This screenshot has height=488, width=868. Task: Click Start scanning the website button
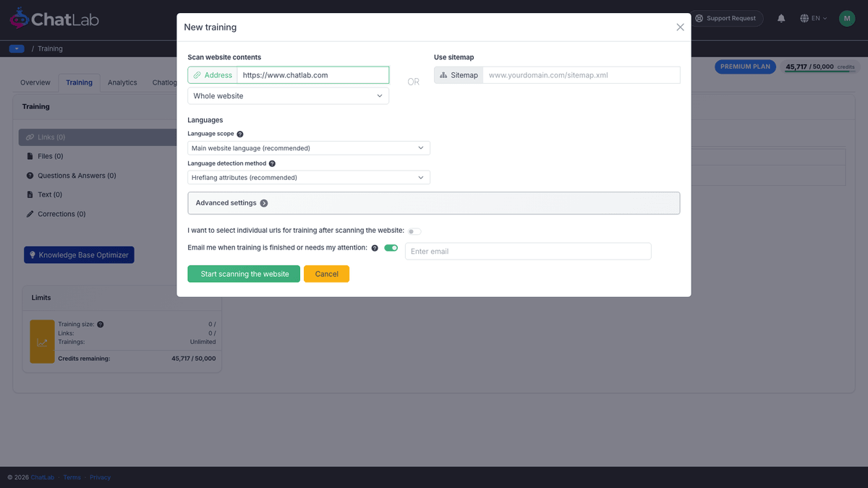pos(244,274)
